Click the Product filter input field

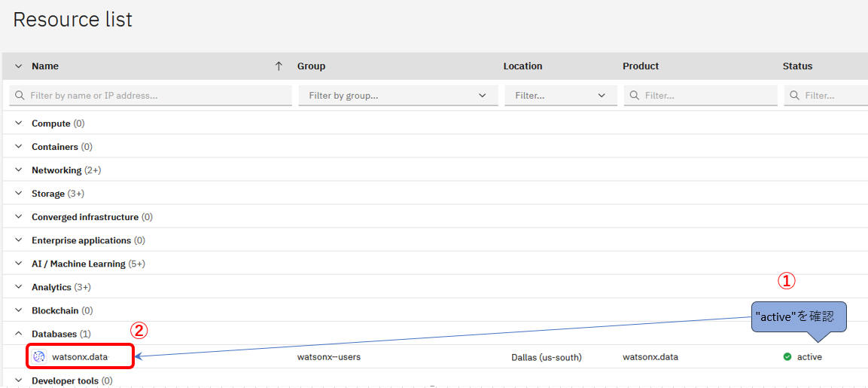click(708, 96)
